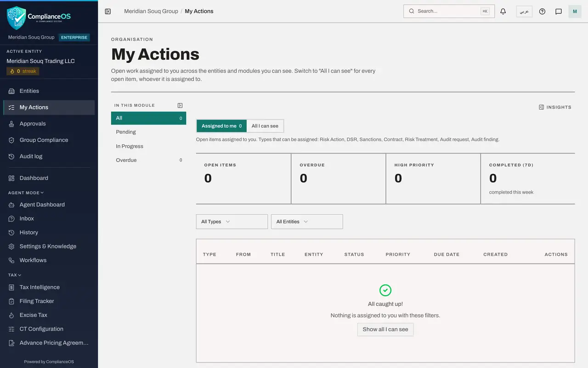
Task: Open the user avatar labeled M
Action: click(575, 11)
